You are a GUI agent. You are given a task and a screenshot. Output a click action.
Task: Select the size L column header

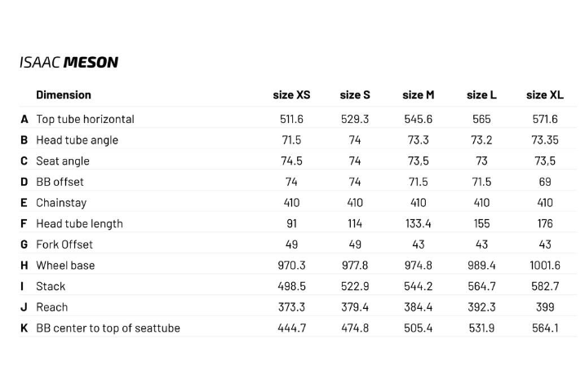pyautogui.click(x=481, y=95)
